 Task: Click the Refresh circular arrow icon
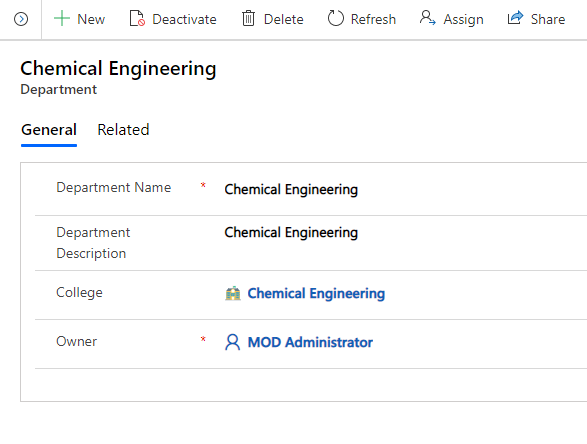click(335, 18)
